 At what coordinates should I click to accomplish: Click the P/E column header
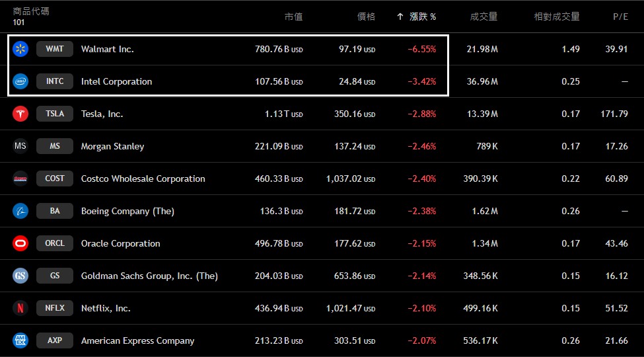click(620, 17)
